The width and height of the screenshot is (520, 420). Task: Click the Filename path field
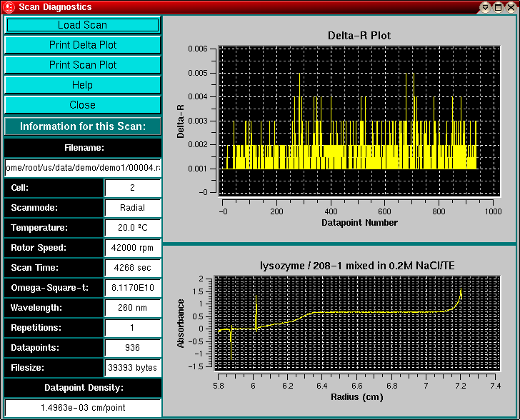pos(82,168)
